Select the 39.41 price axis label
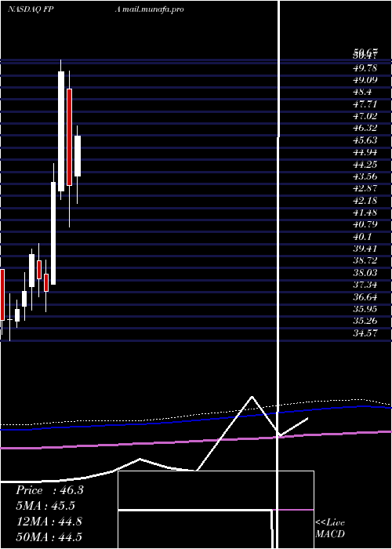Screen dimensions: 392x549 point(365,249)
